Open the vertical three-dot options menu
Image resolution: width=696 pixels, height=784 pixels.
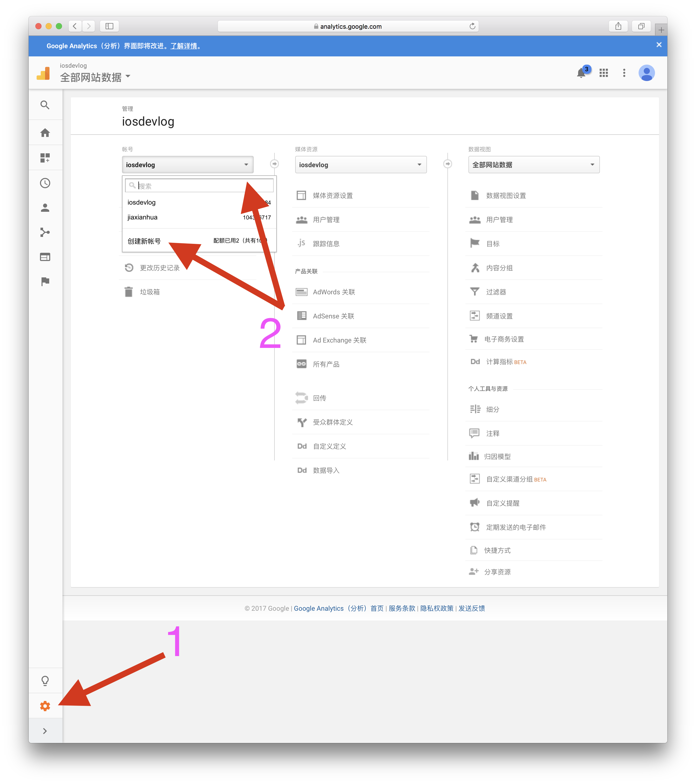click(624, 73)
